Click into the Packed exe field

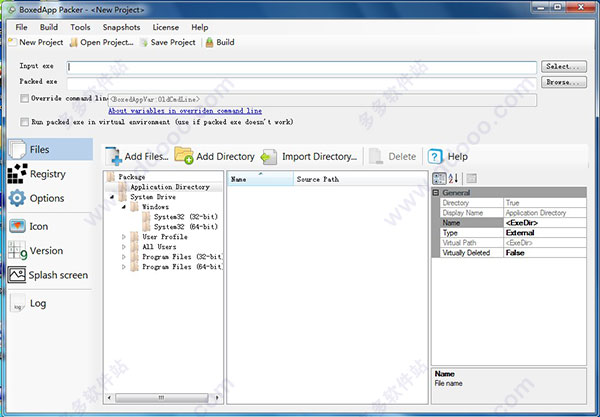point(302,83)
